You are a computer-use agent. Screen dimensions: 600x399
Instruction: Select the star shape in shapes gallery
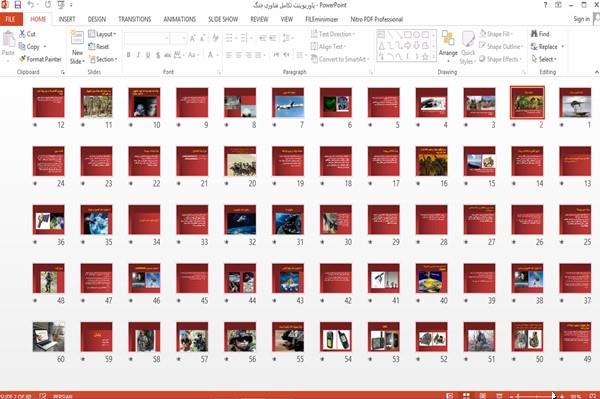click(x=425, y=57)
